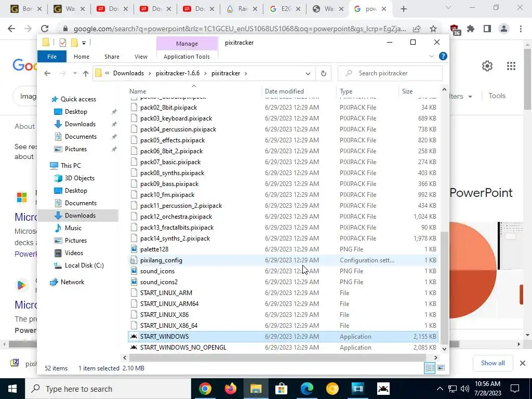The width and height of the screenshot is (532, 399).
Task: Click the Explorer help question mark icon
Action: [443, 56]
